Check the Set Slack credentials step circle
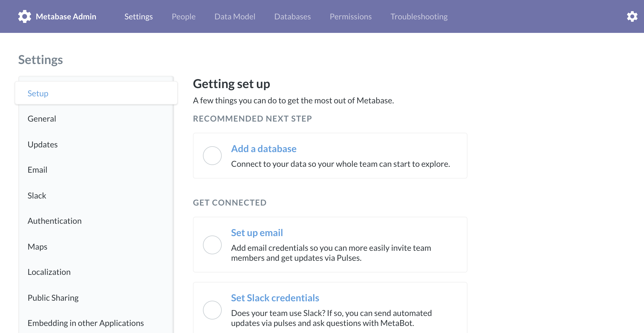Screen dimensions: 644x333 click(x=212, y=310)
